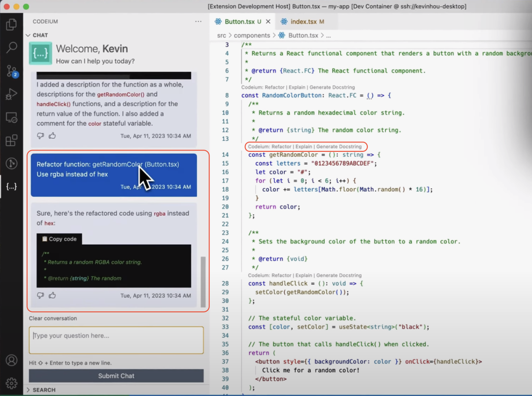The height and width of the screenshot is (396, 532).
Task: Click 'getRandomColor()' inline code in chat reply
Action: [x=121, y=95]
